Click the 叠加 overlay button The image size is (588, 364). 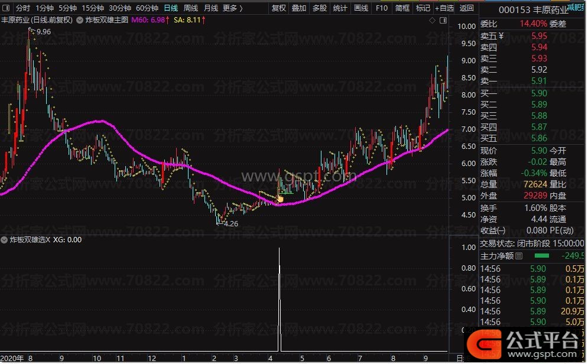(299, 8)
